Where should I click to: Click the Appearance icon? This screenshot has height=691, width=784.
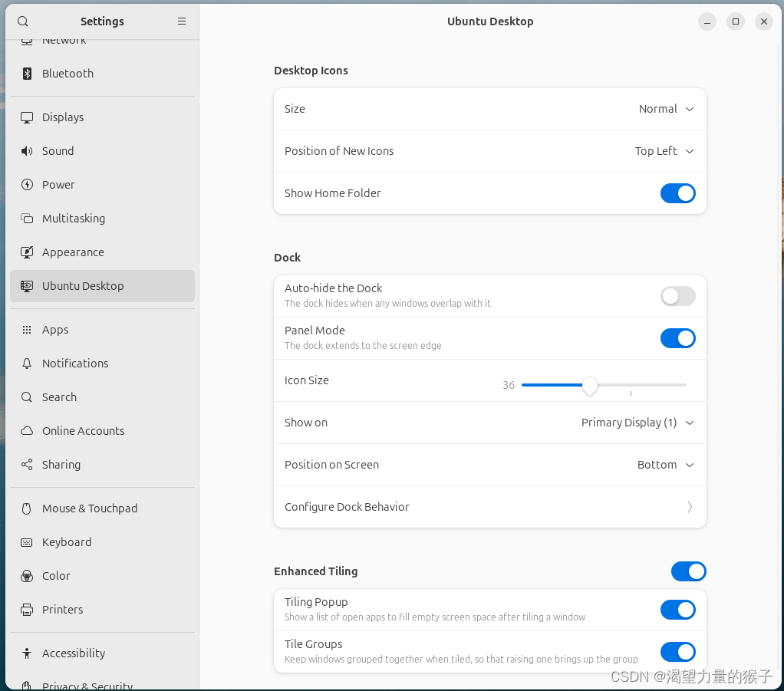27,252
